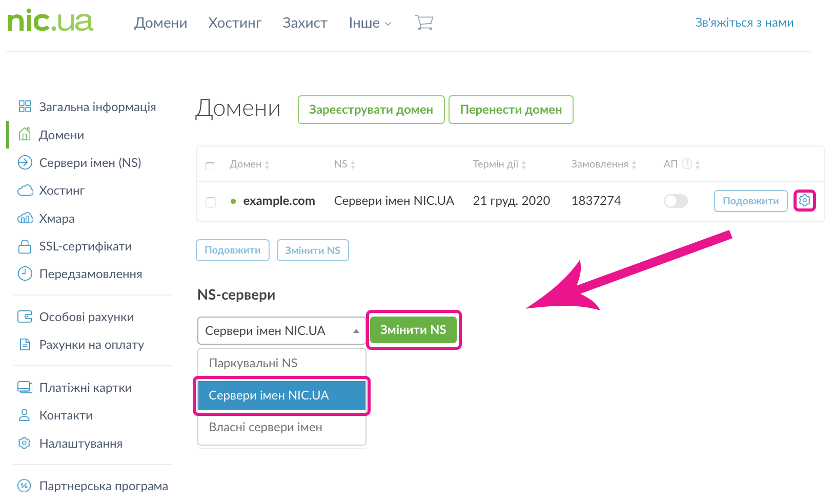Viewport: 834px width, 504px height.
Task: Click the Платіжні картки card icon
Action: coord(25,388)
